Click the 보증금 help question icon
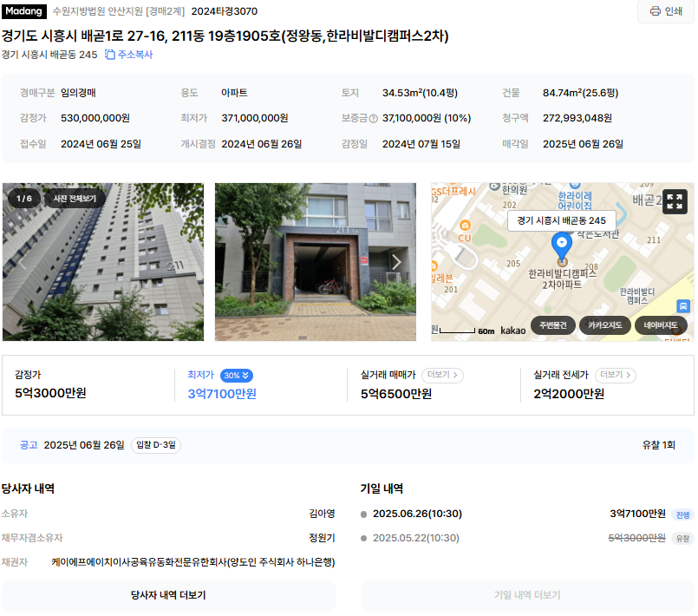 point(374,119)
